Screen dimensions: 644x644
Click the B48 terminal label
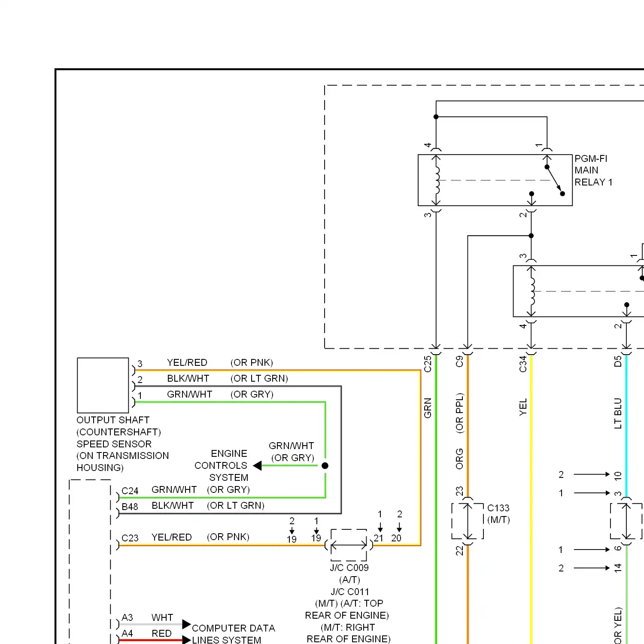coord(130,507)
